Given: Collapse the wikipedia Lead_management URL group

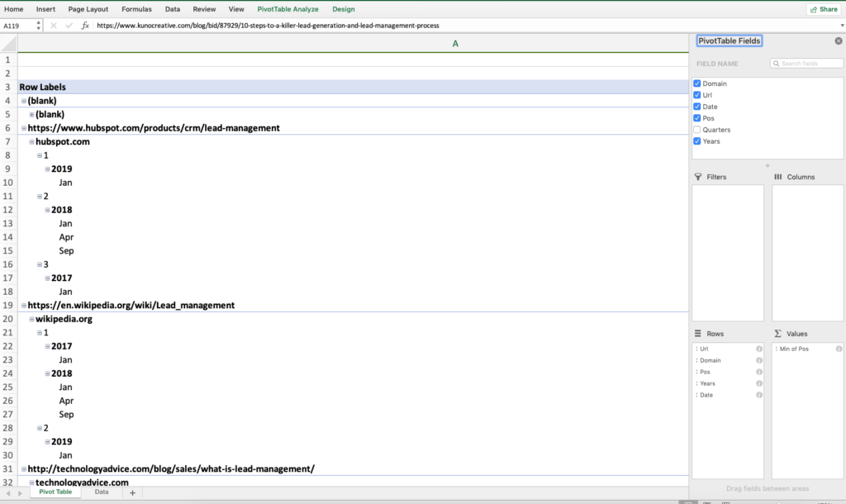Looking at the screenshot, I should click(x=24, y=306).
